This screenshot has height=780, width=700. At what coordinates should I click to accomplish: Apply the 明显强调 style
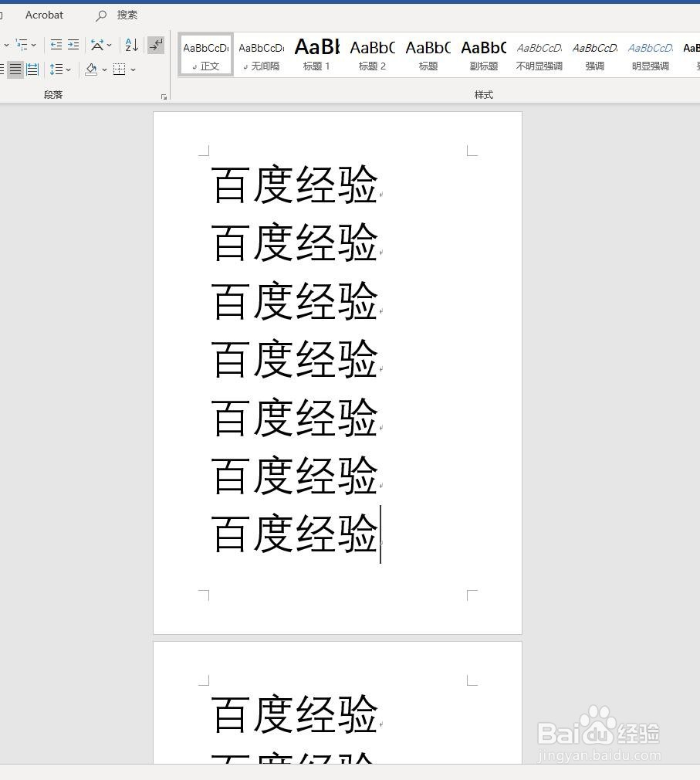click(651, 55)
